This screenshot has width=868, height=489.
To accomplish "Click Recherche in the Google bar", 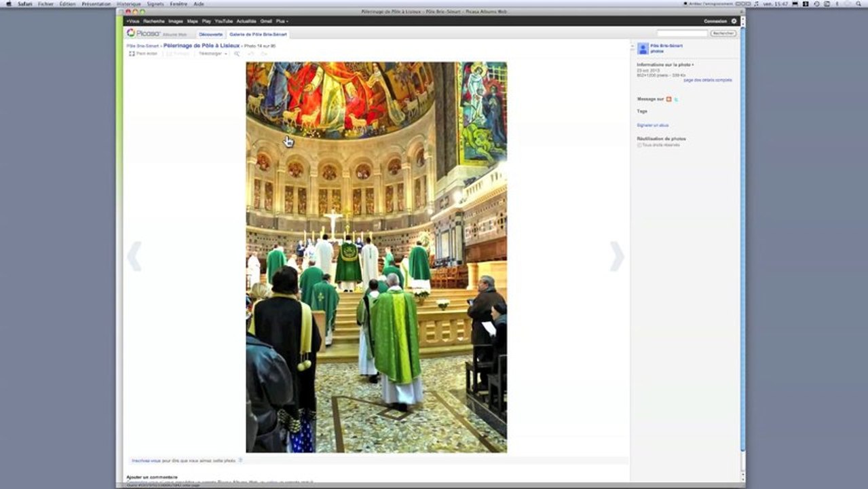I will 154,21.
